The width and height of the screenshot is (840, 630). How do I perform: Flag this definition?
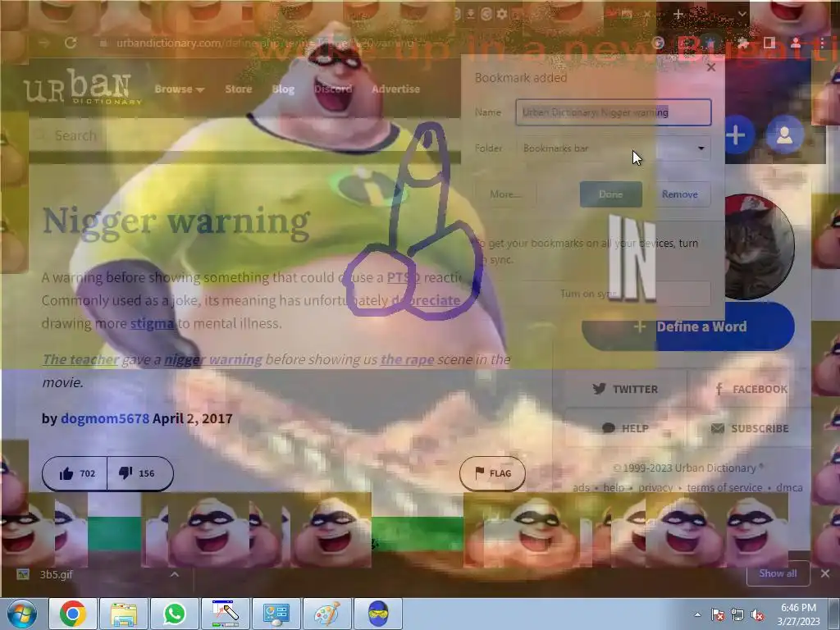pyautogui.click(x=492, y=473)
